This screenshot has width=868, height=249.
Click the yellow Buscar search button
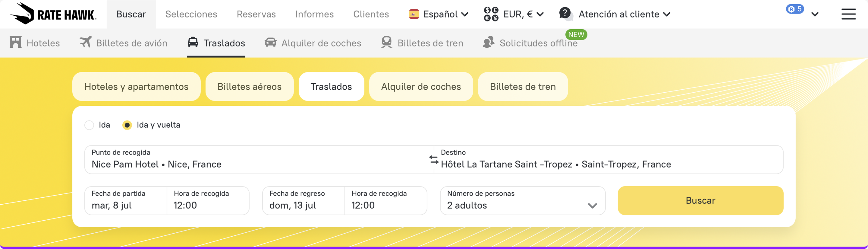(x=700, y=201)
